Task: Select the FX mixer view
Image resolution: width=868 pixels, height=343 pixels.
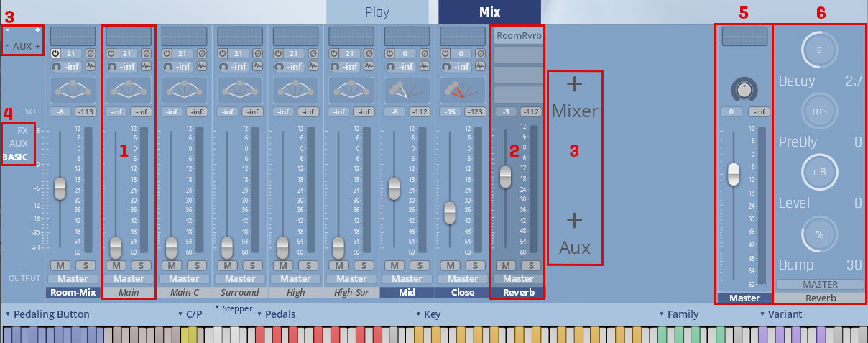Action: pyautogui.click(x=23, y=132)
